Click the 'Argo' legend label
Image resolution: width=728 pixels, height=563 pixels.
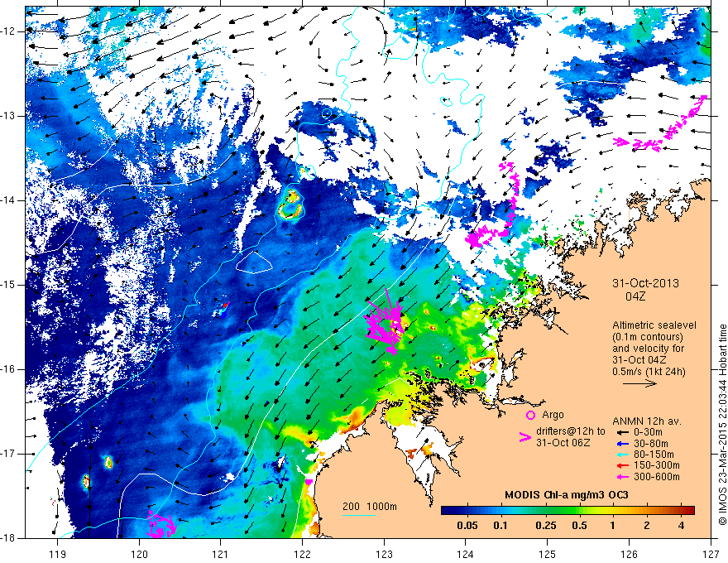point(553,414)
